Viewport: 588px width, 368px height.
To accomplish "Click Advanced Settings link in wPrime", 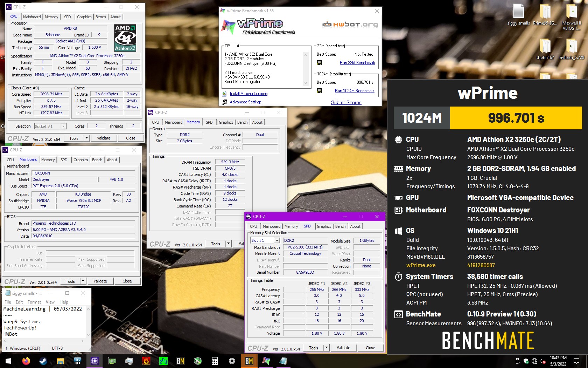I will 246,102.
